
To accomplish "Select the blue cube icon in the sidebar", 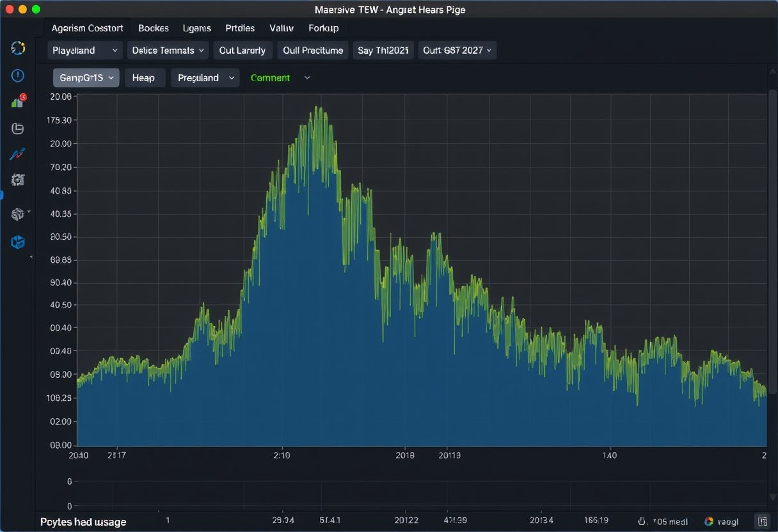I will pos(18,242).
